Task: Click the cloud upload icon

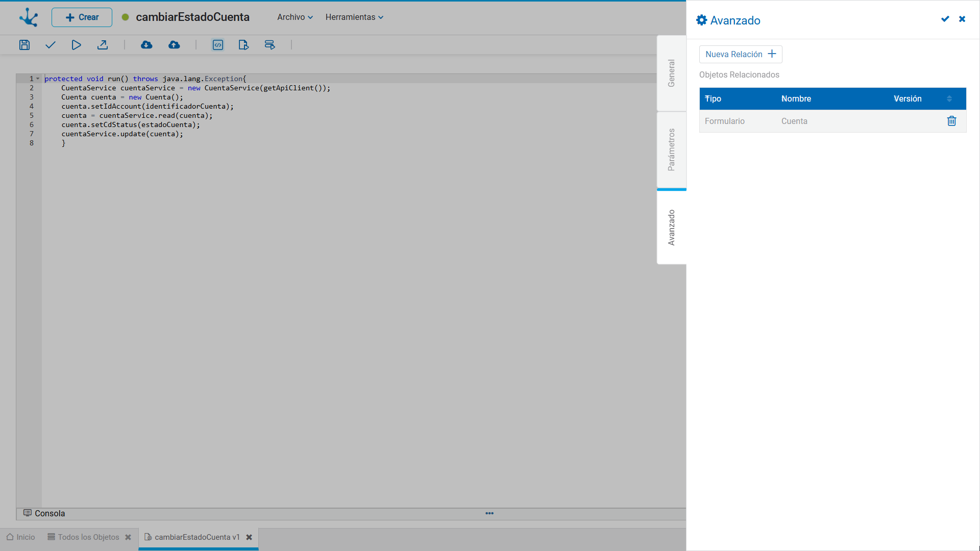Action: [174, 45]
